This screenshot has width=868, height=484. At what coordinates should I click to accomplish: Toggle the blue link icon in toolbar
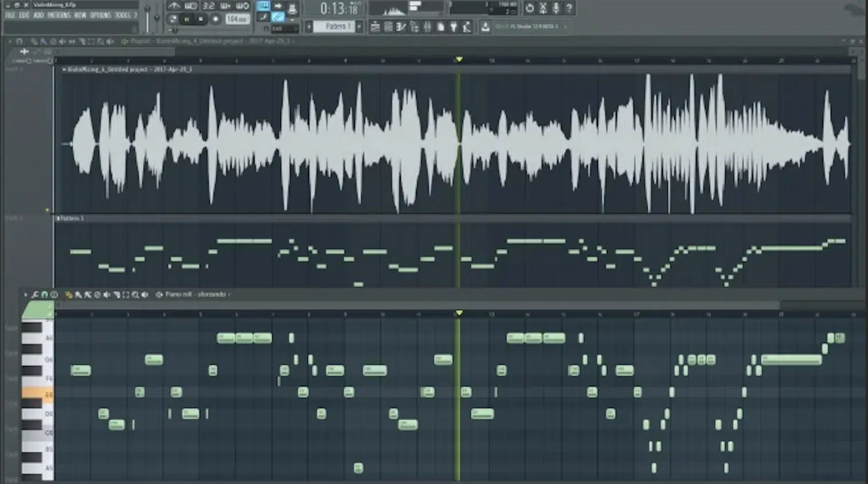278,17
